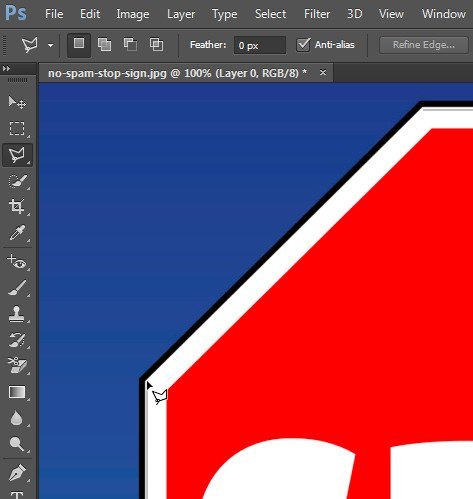473x499 pixels.
Task: Expand the collapsed tools panel arrows
Action: (x=6, y=68)
